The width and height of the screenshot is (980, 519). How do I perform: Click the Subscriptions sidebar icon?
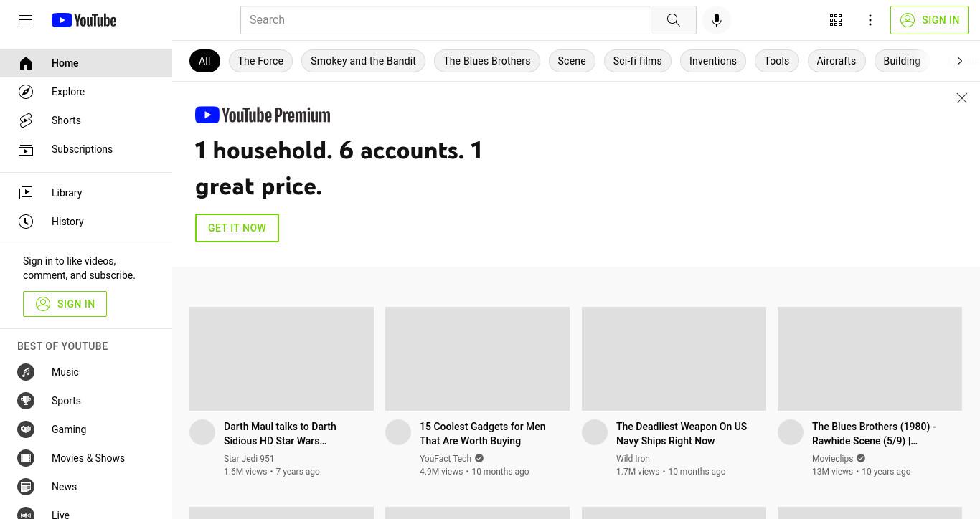(x=26, y=149)
